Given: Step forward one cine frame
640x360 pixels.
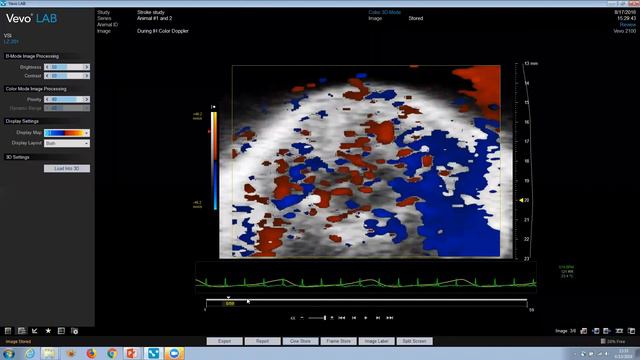Looking at the screenshot, I should (378, 318).
